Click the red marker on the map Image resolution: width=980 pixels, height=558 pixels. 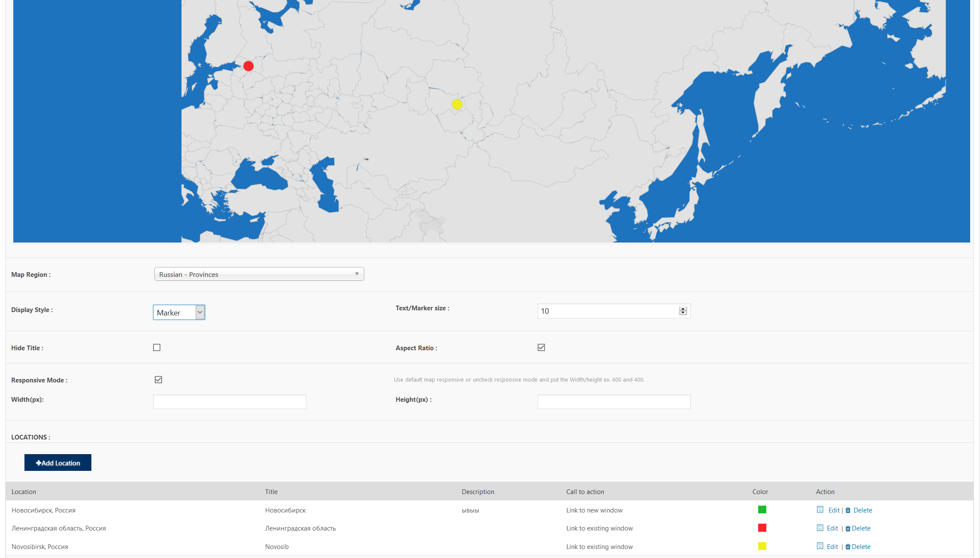pos(248,66)
